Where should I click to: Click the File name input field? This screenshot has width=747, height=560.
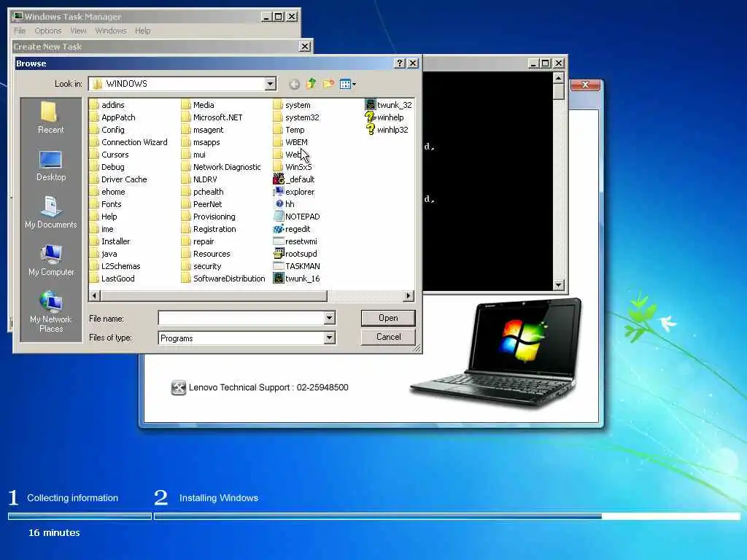point(241,318)
